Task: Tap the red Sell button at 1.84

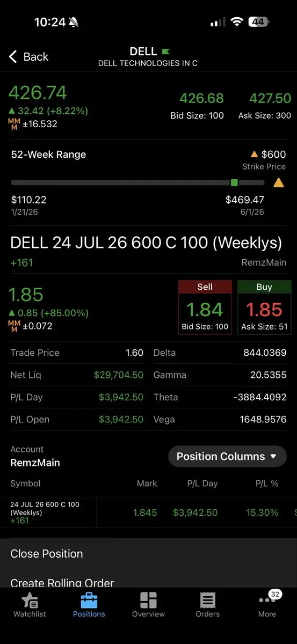Action: coord(205,308)
